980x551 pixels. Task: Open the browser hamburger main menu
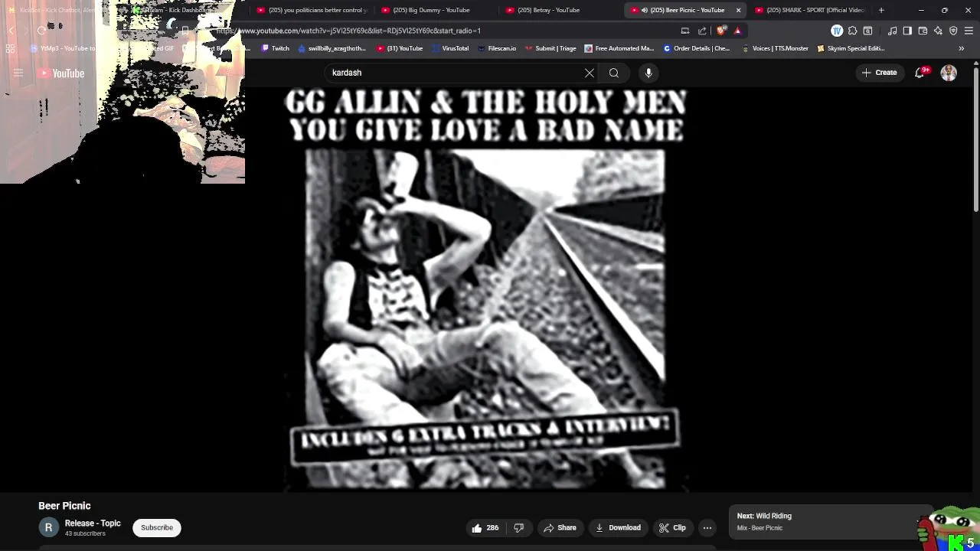(969, 31)
